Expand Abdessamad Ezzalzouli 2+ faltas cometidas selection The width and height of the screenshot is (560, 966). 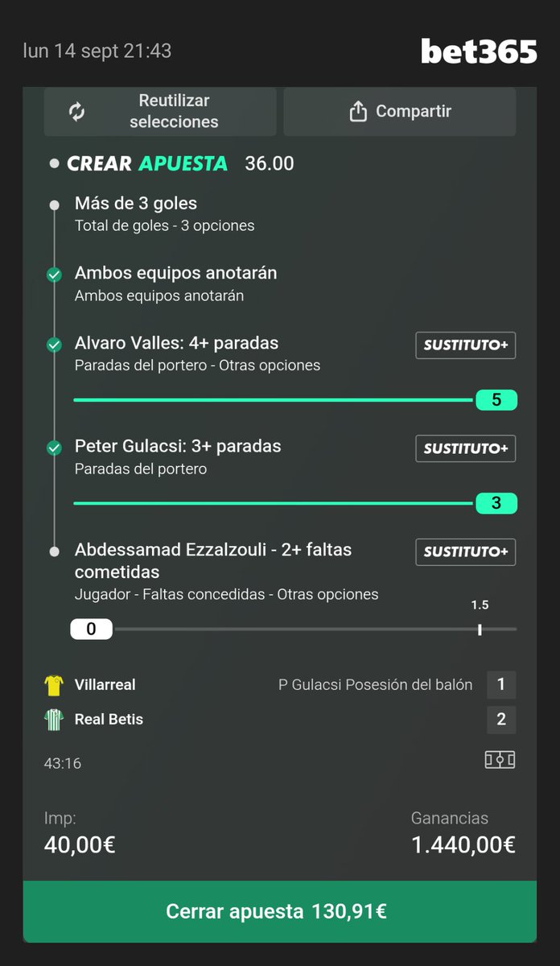tap(227, 572)
